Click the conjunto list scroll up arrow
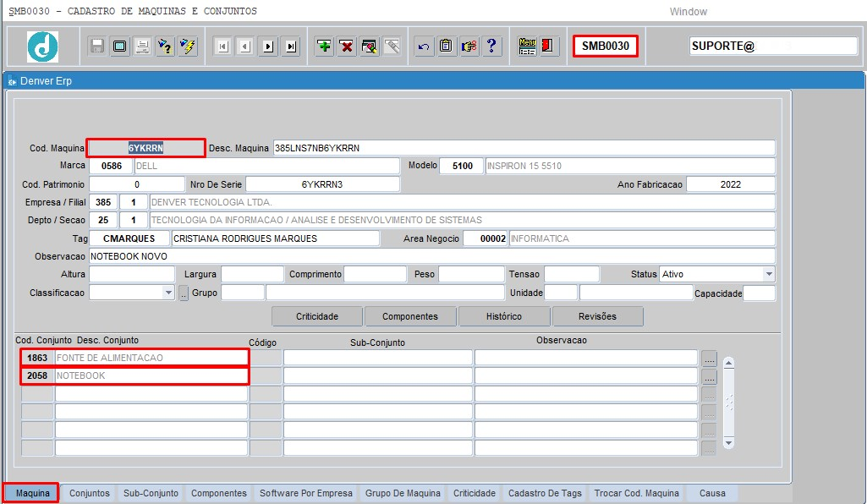Image resolution: width=867 pixels, height=504 pixels. tap(729, 363)
